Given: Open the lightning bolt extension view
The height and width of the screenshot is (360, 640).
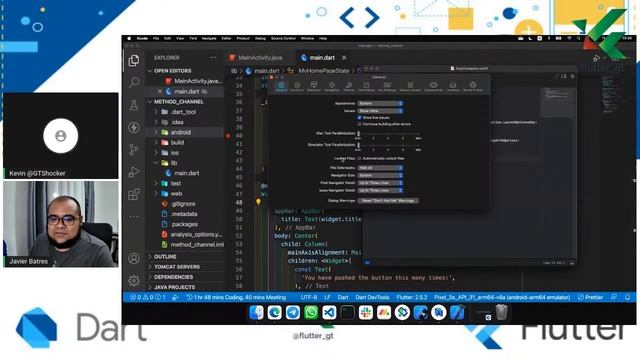Looking at the screenshot, I should coord(134,127).
